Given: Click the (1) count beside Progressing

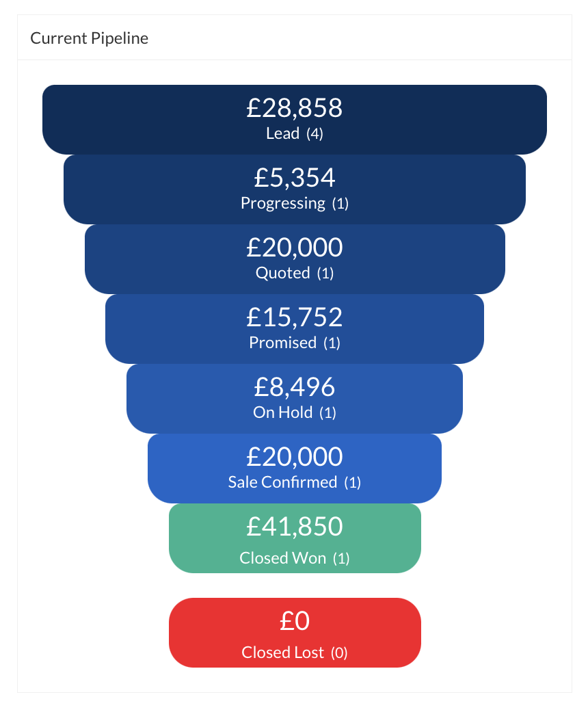Looking at the screenshot, I should coord(340,204).
